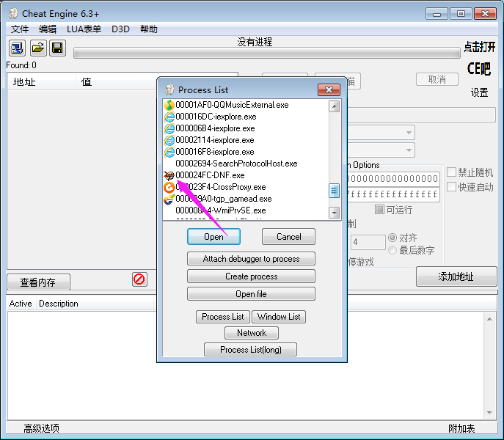504x440 pixels.
Task: Click the scan progress bar
Action: pos(267,53)
